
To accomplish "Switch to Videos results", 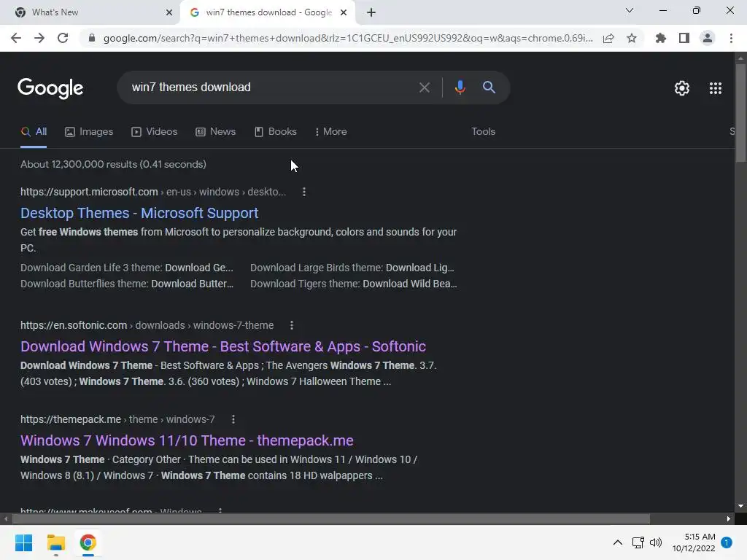I will pyautogui.click(x=155, y=132).
